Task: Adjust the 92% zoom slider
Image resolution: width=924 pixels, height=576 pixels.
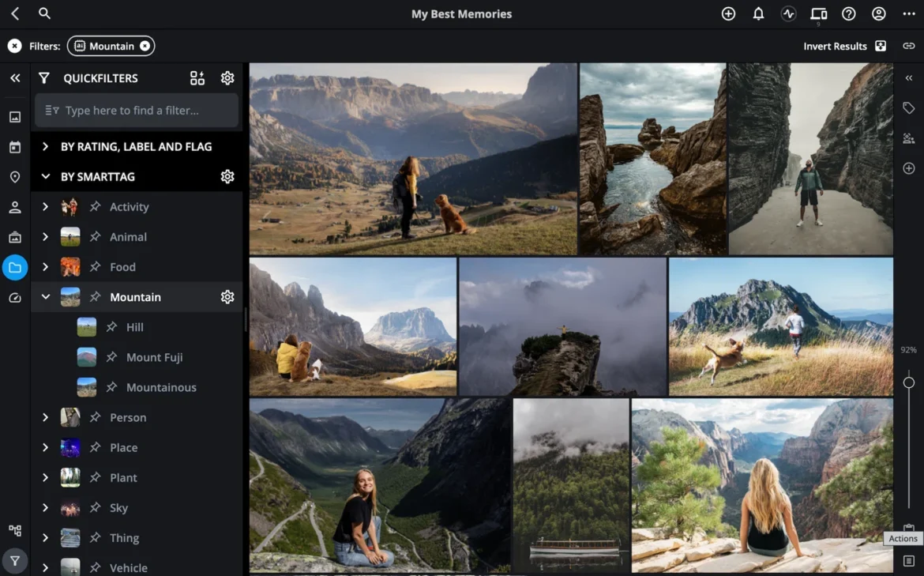Action: (909, 382)
